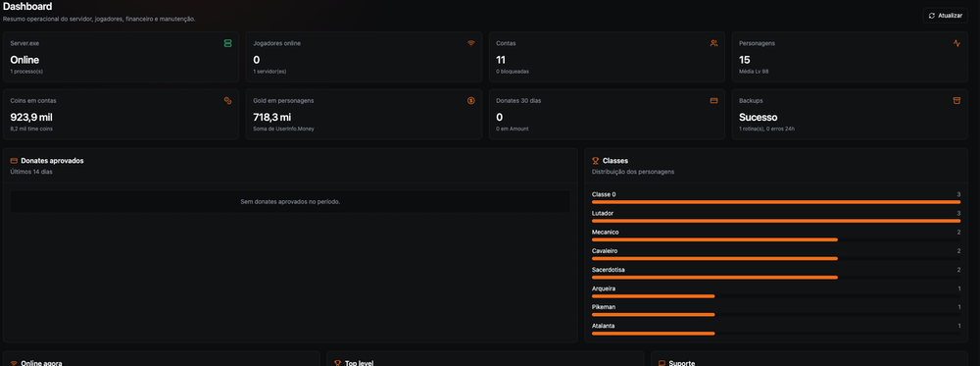
Task: Click the 1 processo(s) subtext
Action: pyautogui.click(x=26, y=72)
